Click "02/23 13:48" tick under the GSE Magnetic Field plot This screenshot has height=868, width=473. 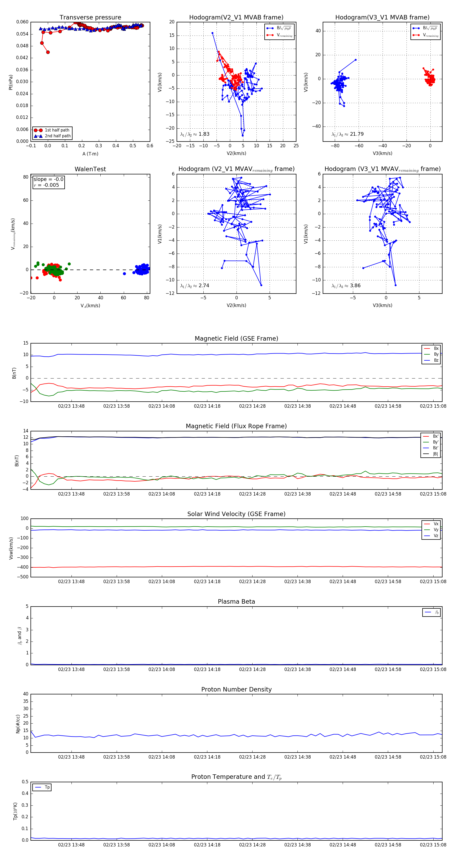[x=71, y=406]
